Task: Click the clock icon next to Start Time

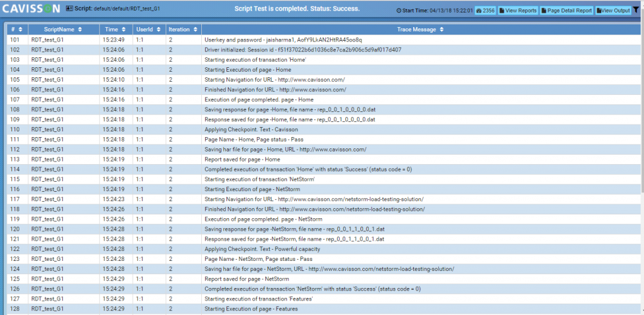Action: (399, 11)
